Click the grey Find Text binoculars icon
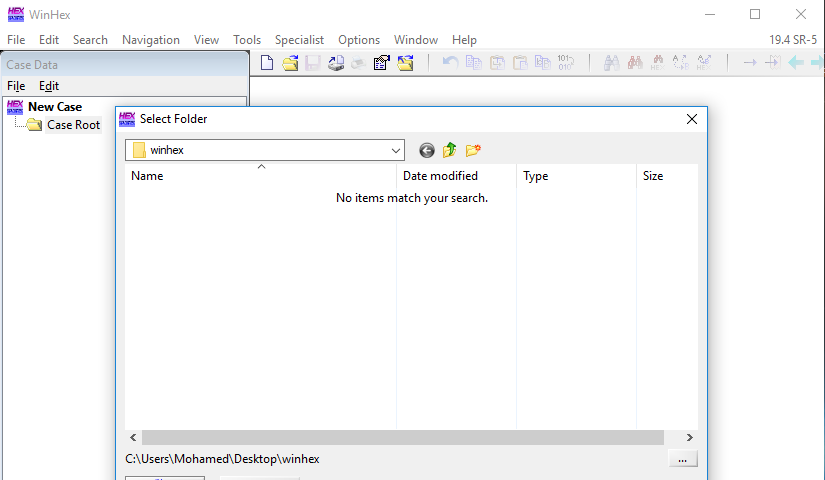Viewport: 825px width, 480px height. [x=611, y=63]
